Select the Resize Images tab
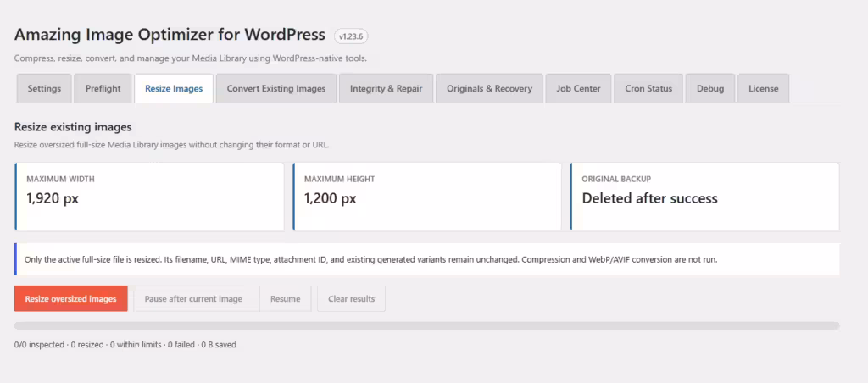The height and width of the screenshot is (383, 868). 174,89
